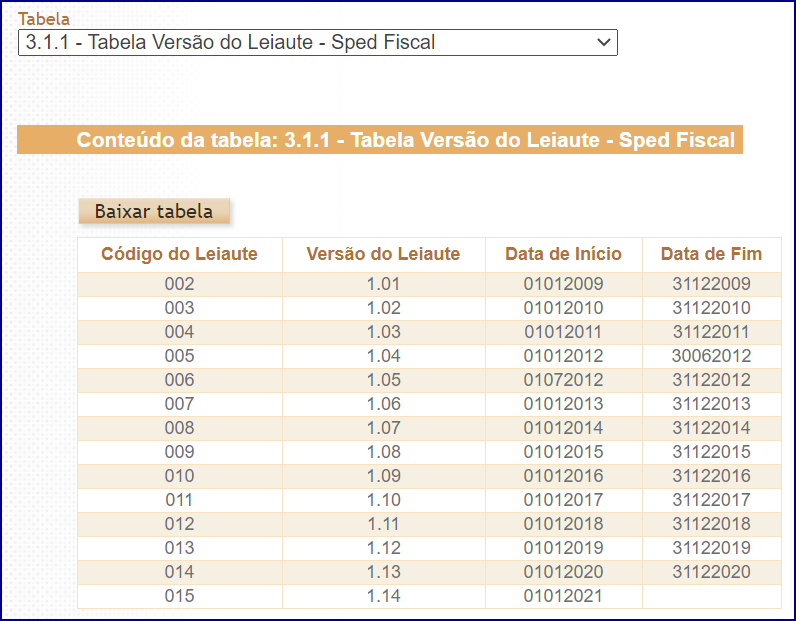
Task: Select start date 01012020
Action: coord(563,572)
